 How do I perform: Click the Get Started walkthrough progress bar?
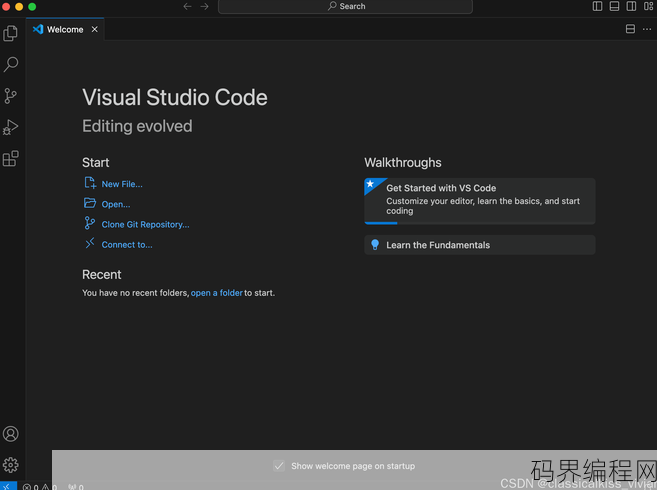[480, 223]
